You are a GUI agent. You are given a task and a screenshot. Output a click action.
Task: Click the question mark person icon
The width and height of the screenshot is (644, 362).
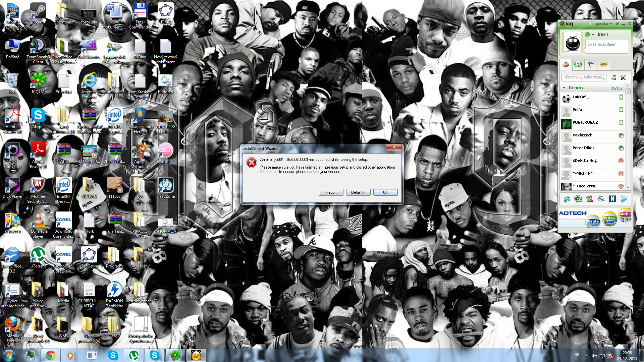pos(590,199)
